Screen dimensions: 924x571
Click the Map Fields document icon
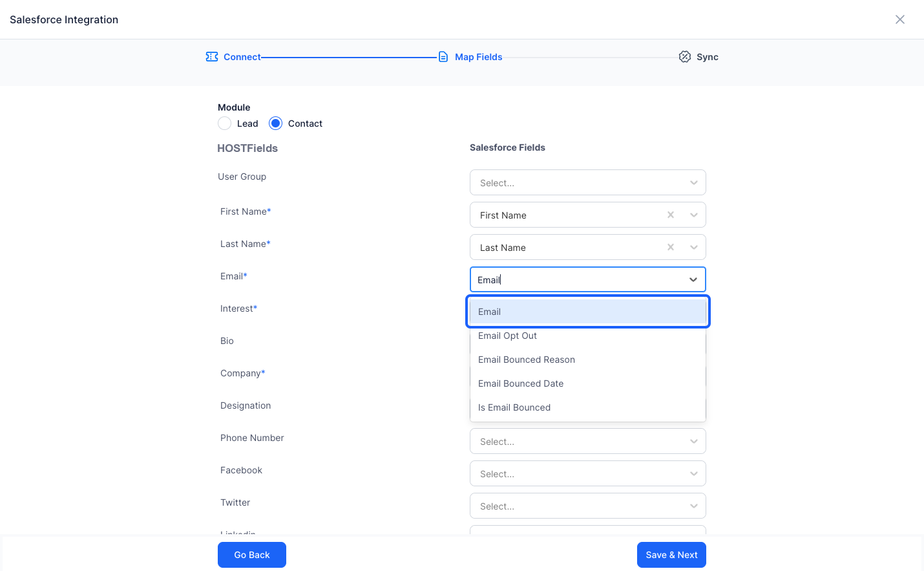(x=443, y=57)
